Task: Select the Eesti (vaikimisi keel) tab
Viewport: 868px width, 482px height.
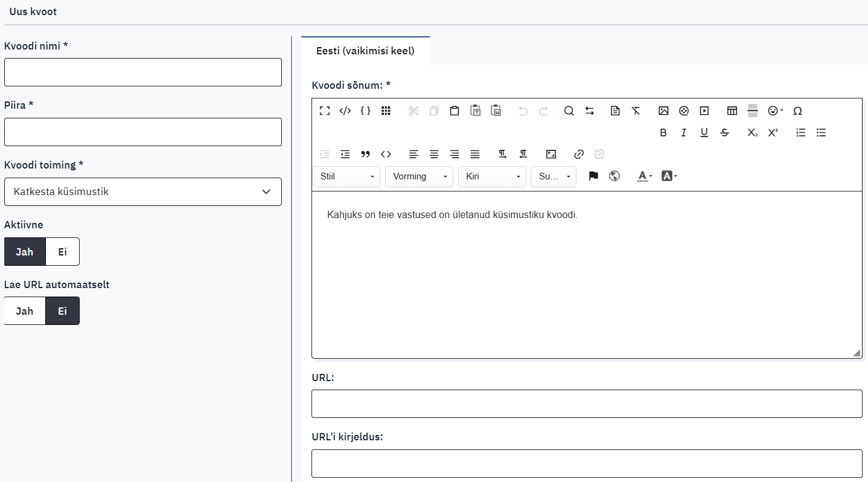Action: point(365,51)
